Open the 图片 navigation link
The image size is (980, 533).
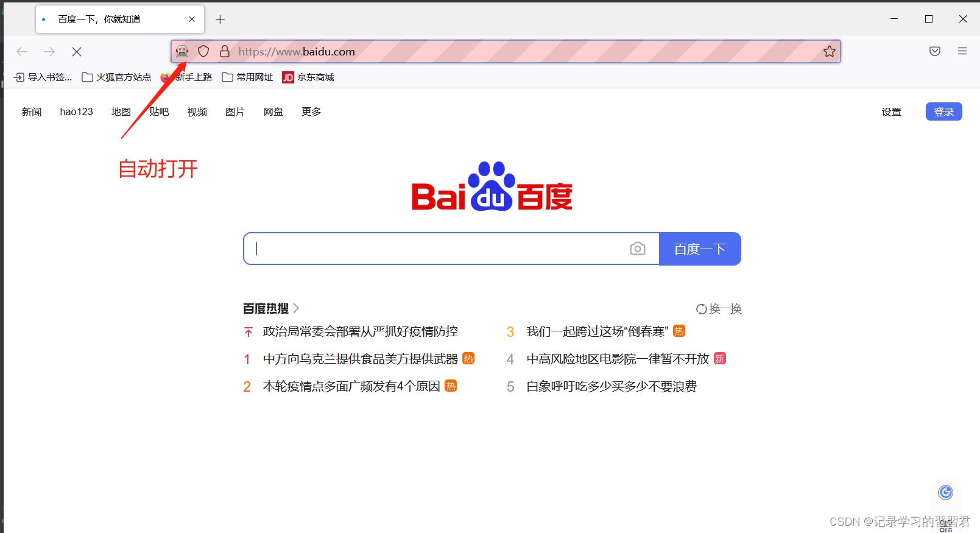pos(235,112)
